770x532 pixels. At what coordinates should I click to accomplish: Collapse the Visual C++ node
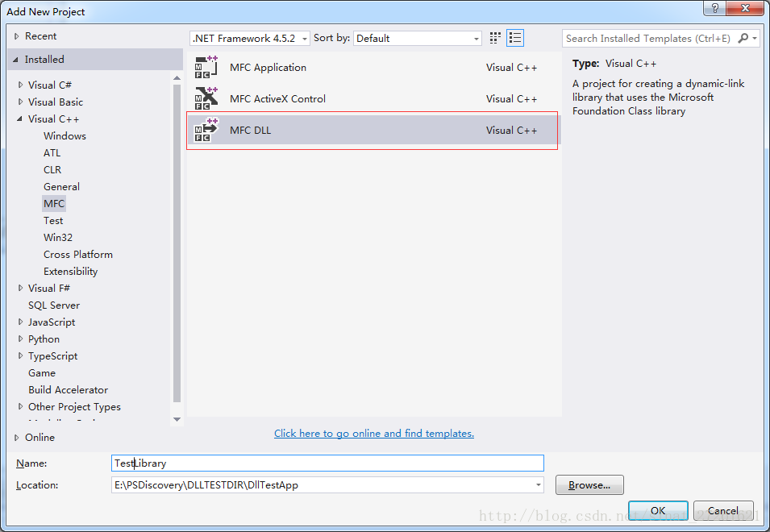tap(19, 118)
